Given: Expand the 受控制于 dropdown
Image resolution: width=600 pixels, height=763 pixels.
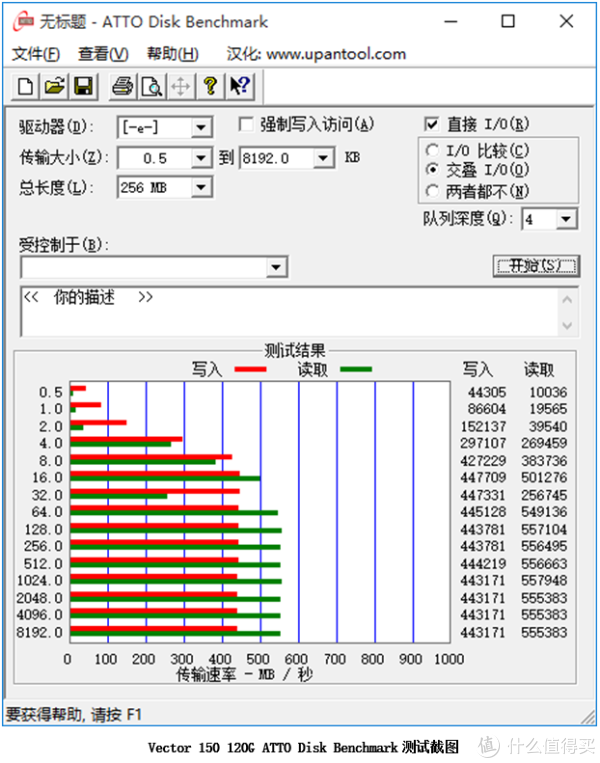Looking at the screenshot, I should (276, 267).
